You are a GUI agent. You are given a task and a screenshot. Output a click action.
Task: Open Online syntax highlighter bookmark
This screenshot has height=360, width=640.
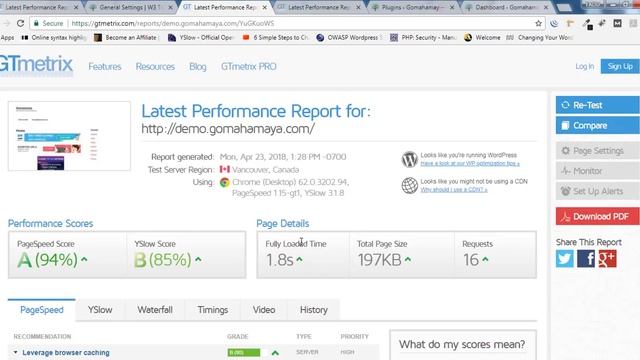[54, 38]
